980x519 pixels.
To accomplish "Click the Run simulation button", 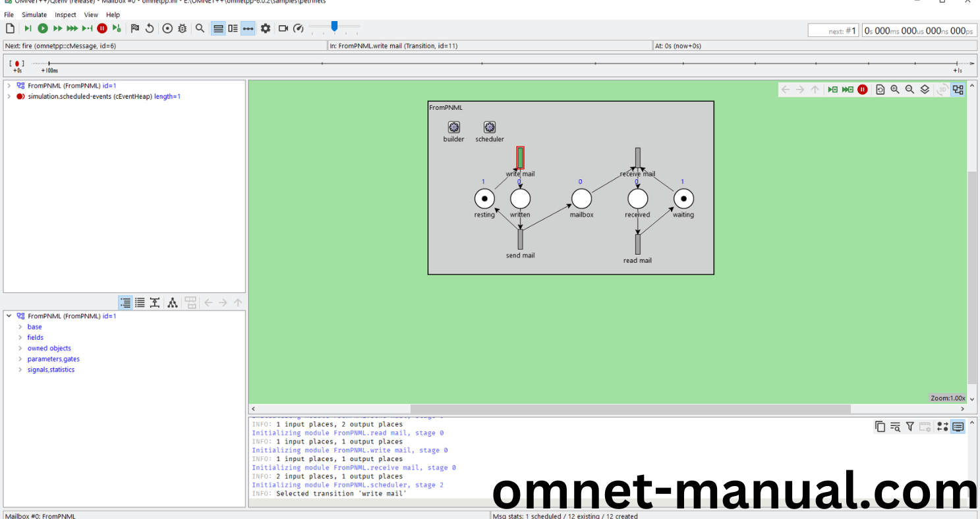I will tap(42, 28).
